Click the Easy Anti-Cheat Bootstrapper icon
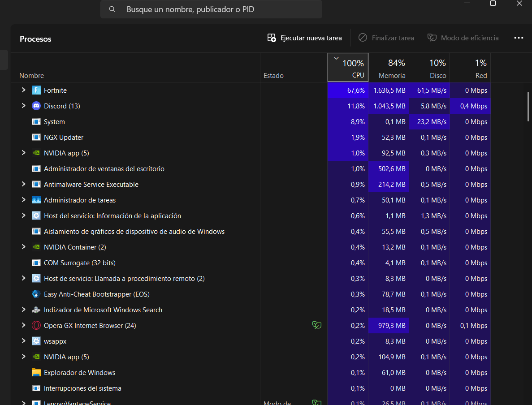The width and height of the screenshot is (532, 405). [36, 294]
